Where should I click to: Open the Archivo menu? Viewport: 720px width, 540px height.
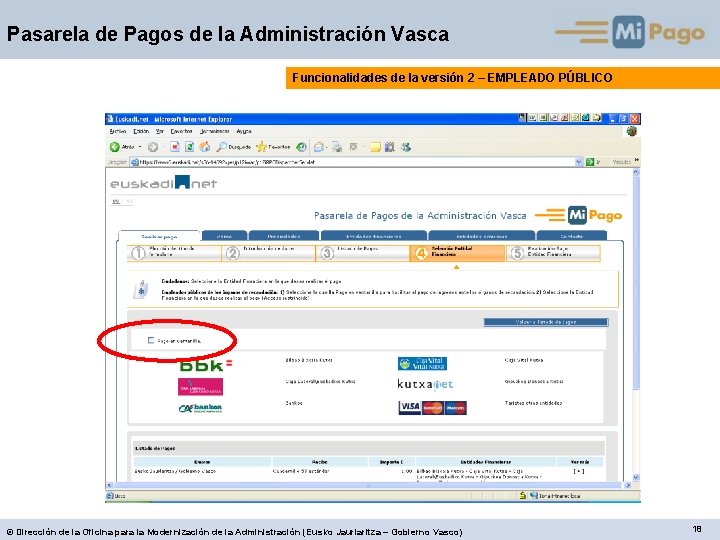[x=118, y=131]
